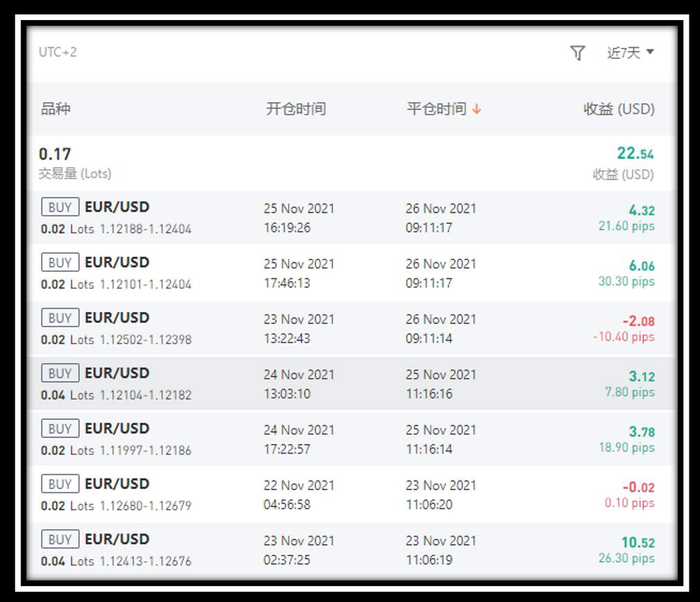
Task: Sort by 收益 (USD) column header
Action: click(619, 108)
